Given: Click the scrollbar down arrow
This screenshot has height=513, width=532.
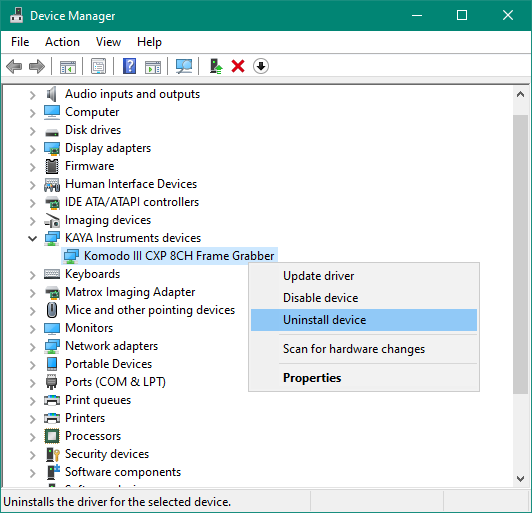Looking at the screenshot, I should (x=520, y=479).
